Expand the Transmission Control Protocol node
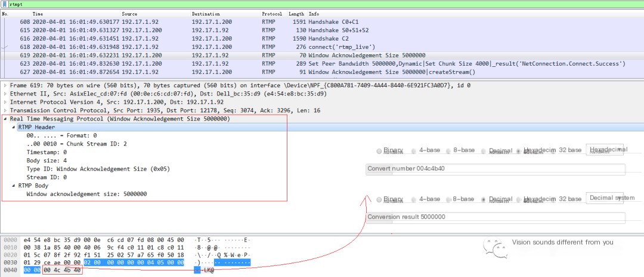 click(5, 110)
